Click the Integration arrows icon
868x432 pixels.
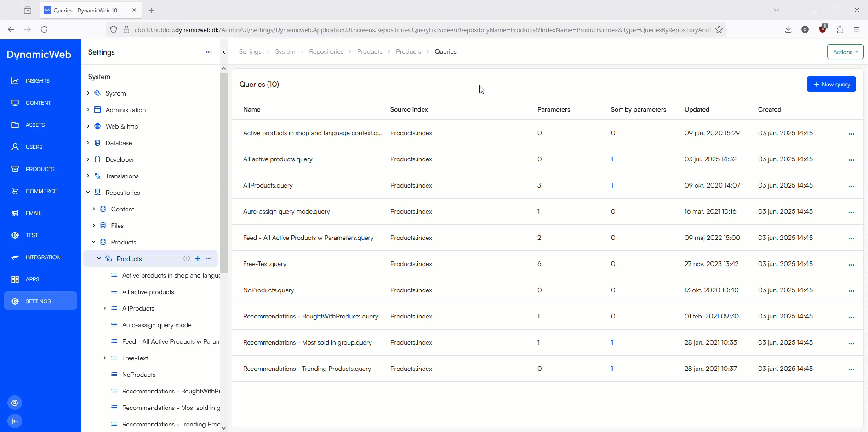click(x=15, y=257)
